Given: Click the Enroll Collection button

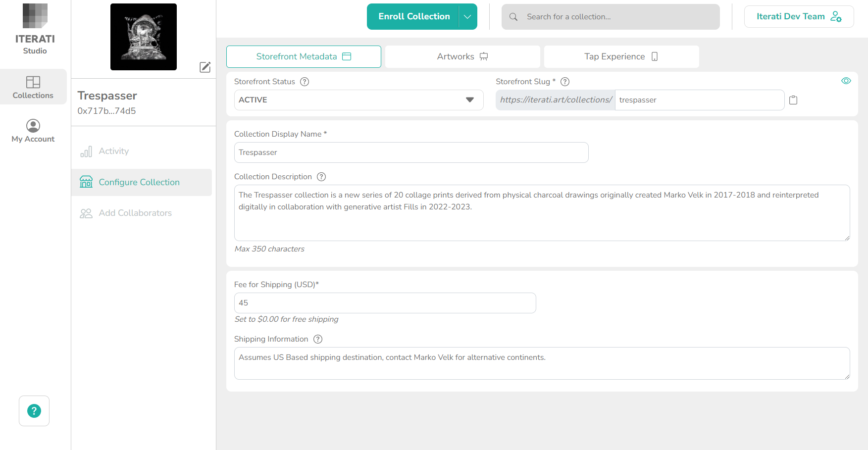Looking at the screenshot, I should 413,17.
